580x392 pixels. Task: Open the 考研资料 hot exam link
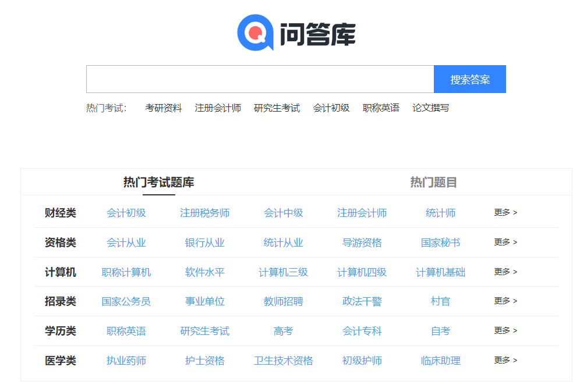164,108
